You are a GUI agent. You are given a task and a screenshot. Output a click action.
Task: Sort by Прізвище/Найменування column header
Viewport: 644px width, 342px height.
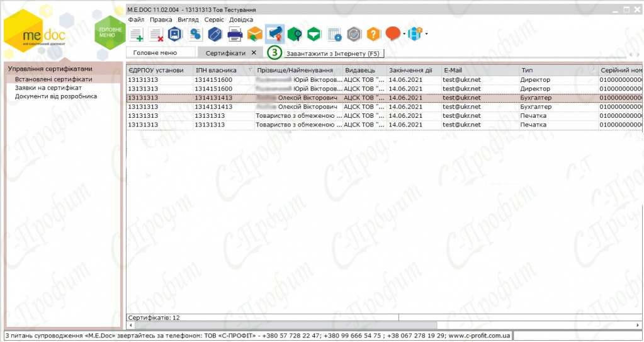click(x=298, y=71)
